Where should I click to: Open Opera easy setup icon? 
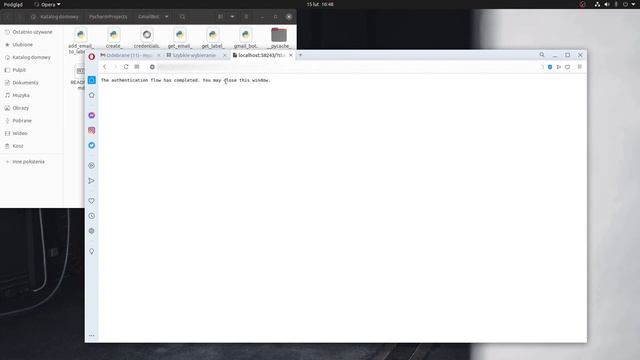pos(580,67)
